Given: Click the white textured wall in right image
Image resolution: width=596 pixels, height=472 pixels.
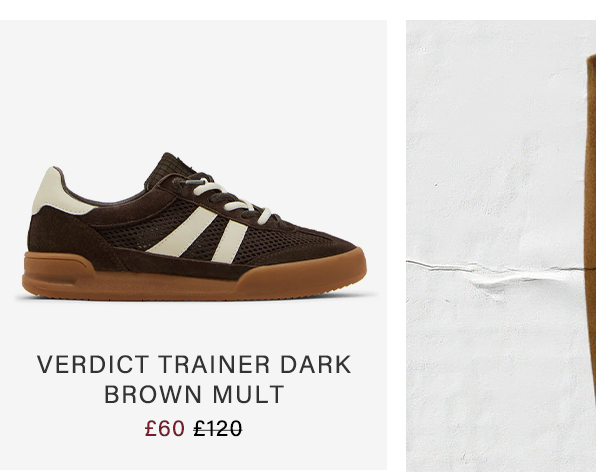Looking at the screenshot, I should click(494, 152).
